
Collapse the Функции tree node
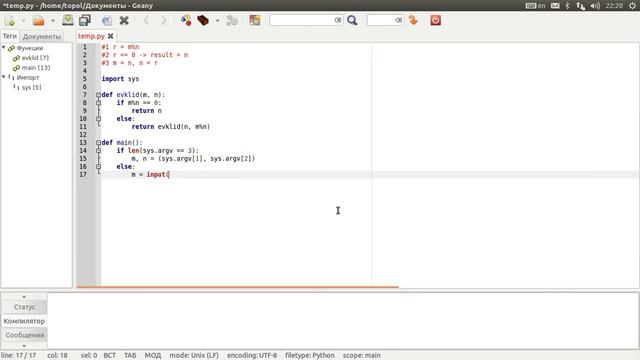click(4, 48)
